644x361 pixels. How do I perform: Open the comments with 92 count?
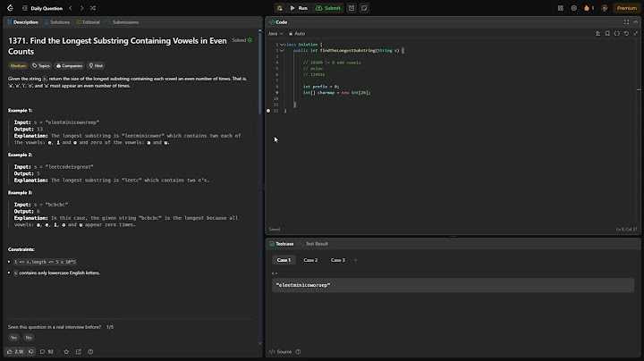[x=47, y=351]
